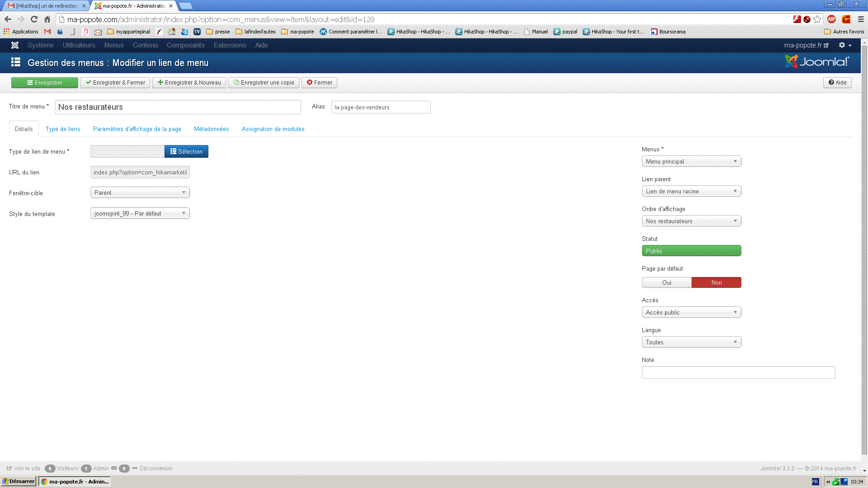This screenshot has height=488, width=868.
Task: Click the green Enregistrer button
Action: click(x=45, y=83)
